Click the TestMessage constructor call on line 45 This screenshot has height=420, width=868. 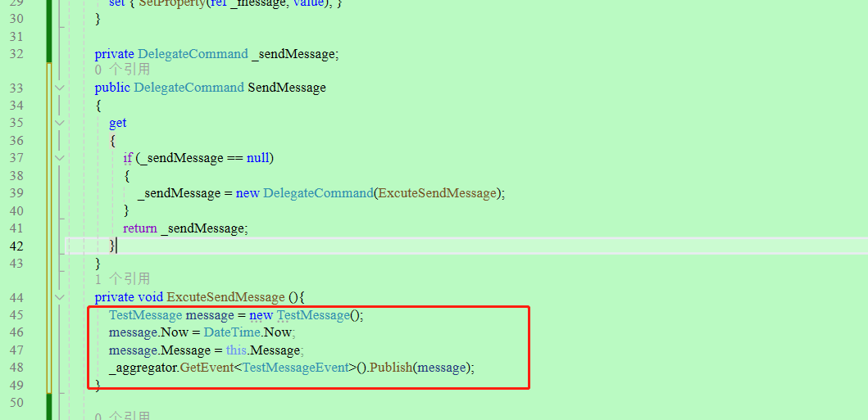(x=314, y=315)
